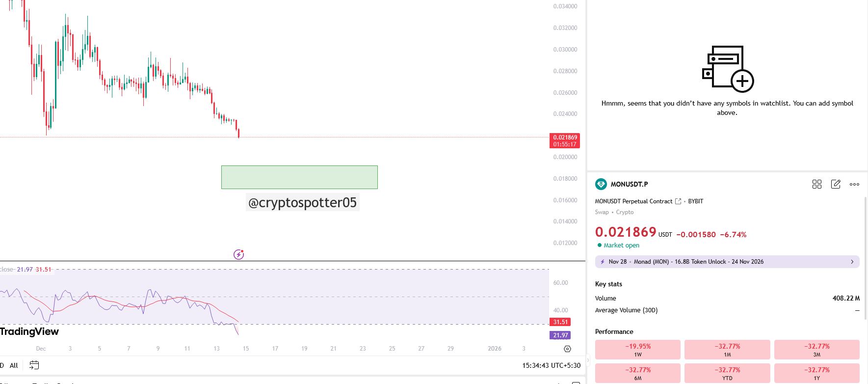Click the -6.74% change value

pos(733,235)
